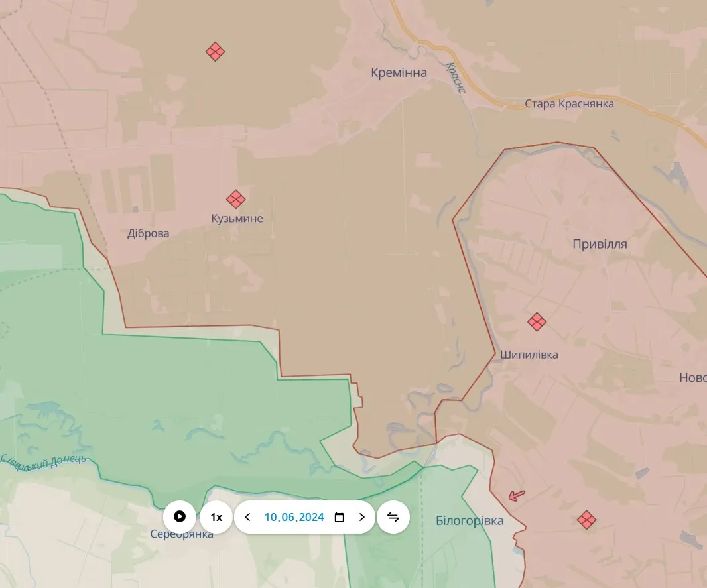Click the Привілля settlement label
Viewport: 707px width, 588px height.
point(600,245)
